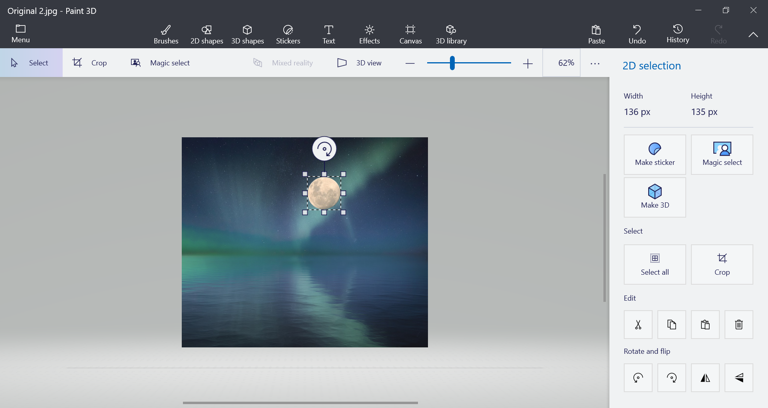768x408 pixels.
Task: Activate the Crop tool in toolbar
Action: (x=90, y=63)
